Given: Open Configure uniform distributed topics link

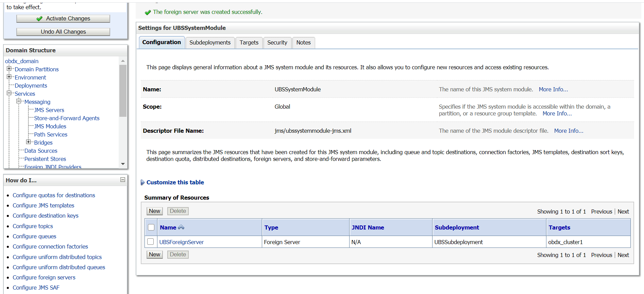Looking at the screenshot, I should (x=57, y=257).
